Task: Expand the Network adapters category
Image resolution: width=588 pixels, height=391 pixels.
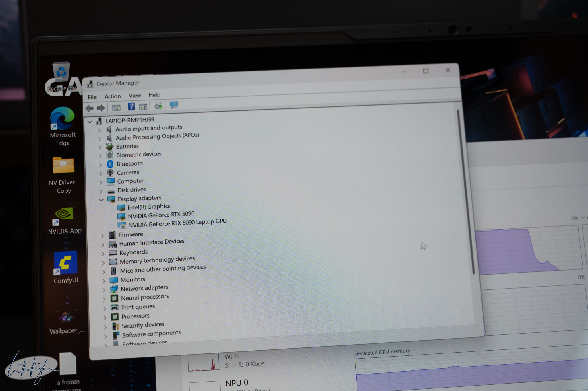Action: pos(104,290)
